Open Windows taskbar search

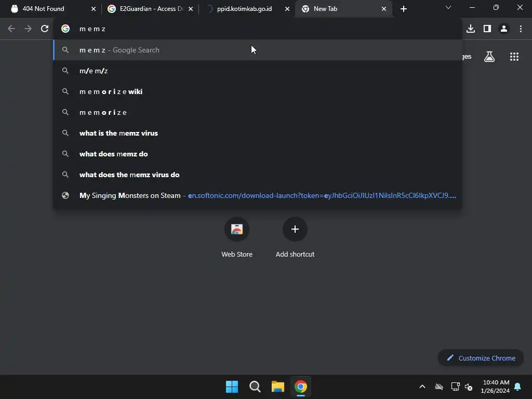pyautogui.click(x=255, y=387)
